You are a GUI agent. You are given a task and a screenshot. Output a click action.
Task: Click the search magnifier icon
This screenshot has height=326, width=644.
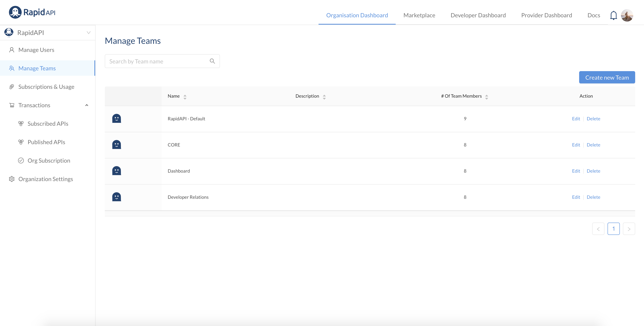[212, 61]
